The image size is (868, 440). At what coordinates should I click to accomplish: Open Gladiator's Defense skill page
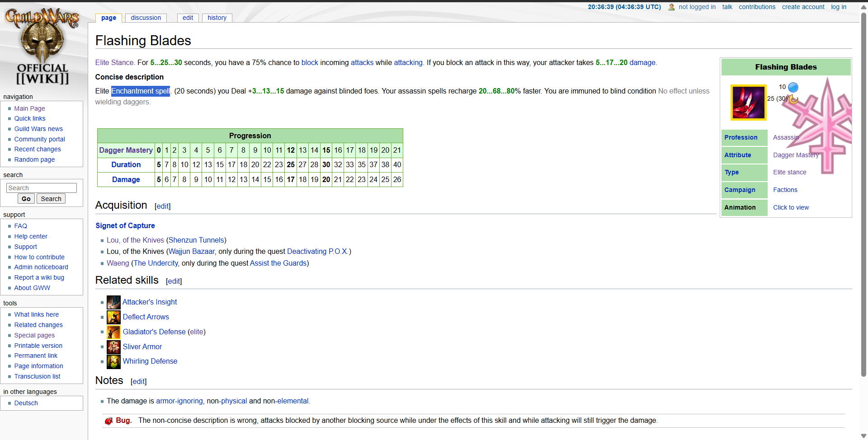click(154, 332)
